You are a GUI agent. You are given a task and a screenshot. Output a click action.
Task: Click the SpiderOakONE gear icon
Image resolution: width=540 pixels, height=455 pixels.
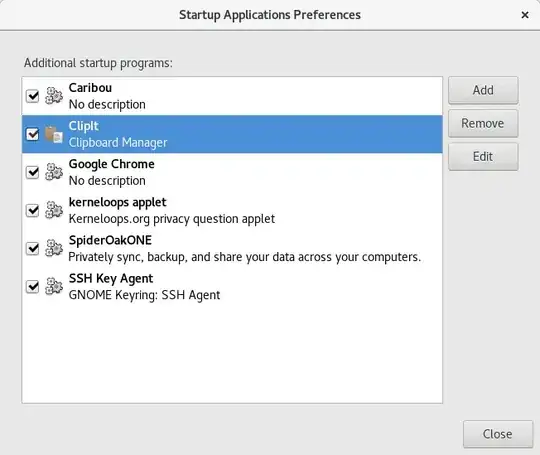click(x=54, y=248)
